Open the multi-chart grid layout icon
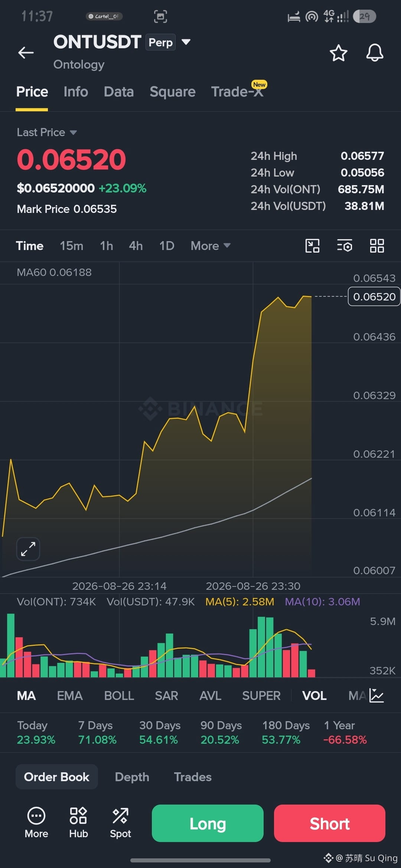 coord(377,246)
